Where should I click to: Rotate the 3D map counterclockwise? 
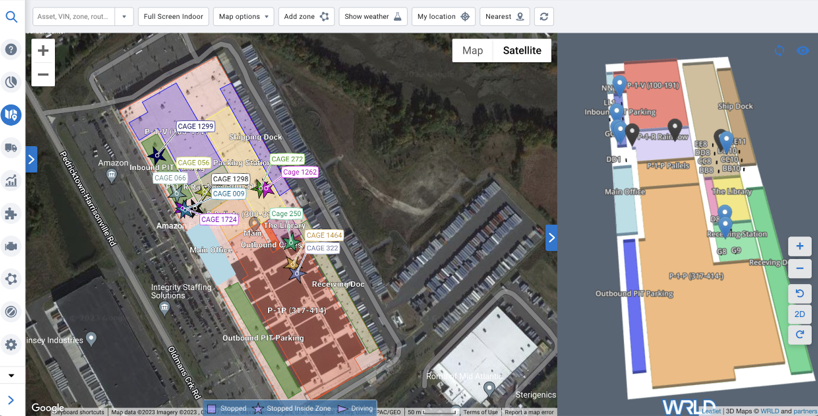click(x=800, y=294)
